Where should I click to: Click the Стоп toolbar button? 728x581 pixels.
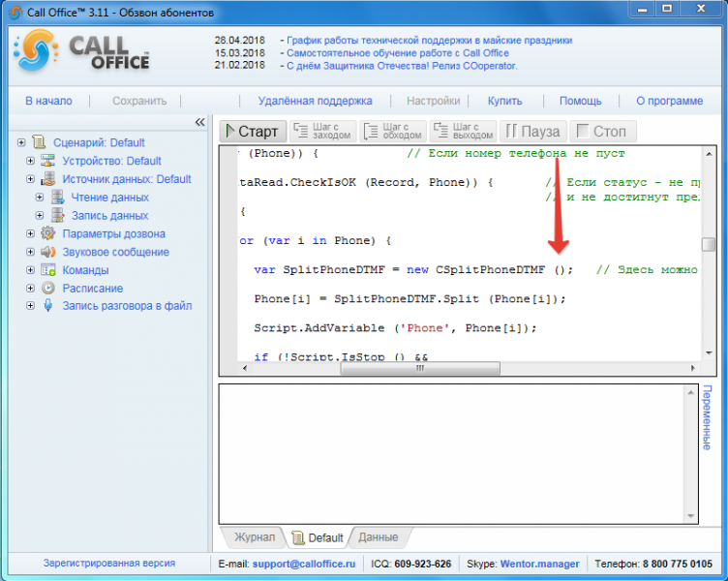pyautogui.click(x=603, y=132)
